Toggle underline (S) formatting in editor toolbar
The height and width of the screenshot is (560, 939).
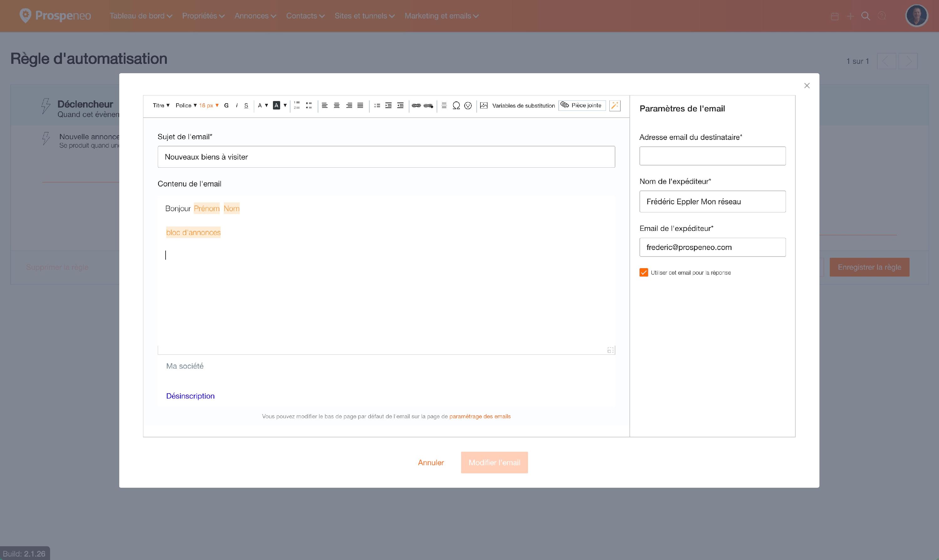pyautogui.click(x=246, y=106)
